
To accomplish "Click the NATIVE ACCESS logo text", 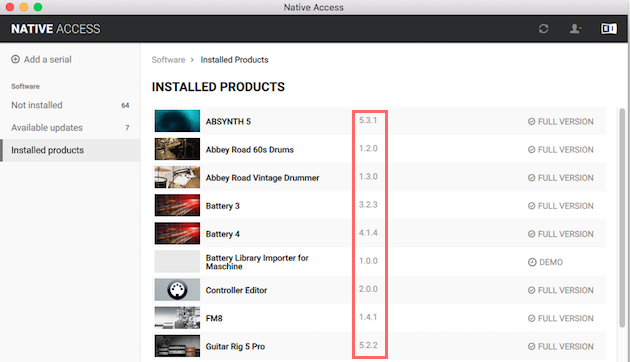I will pos(55,29).
